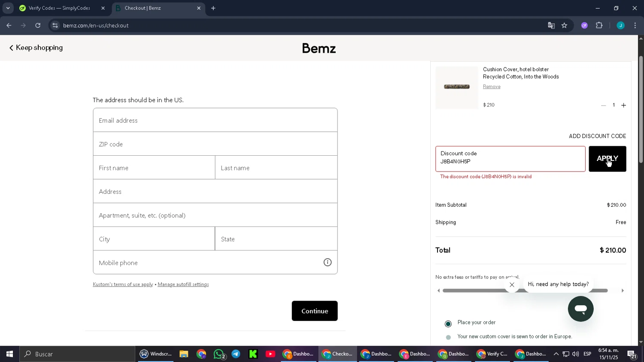
Task: Click the Continue button
Action: [x=315, y=311]
